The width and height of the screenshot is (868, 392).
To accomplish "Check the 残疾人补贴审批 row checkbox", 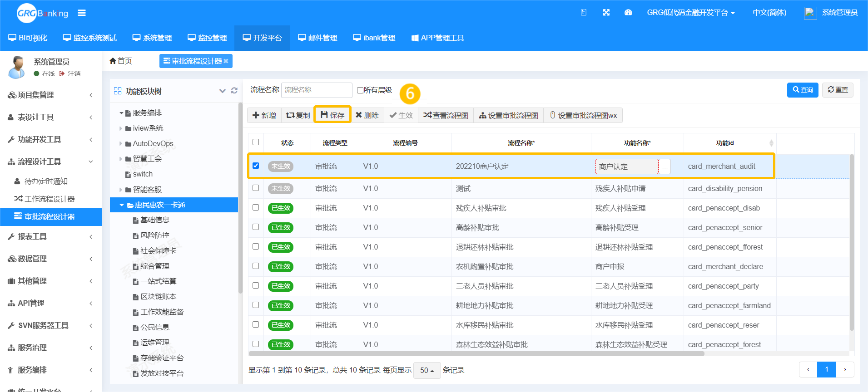I will pos(256,207).
